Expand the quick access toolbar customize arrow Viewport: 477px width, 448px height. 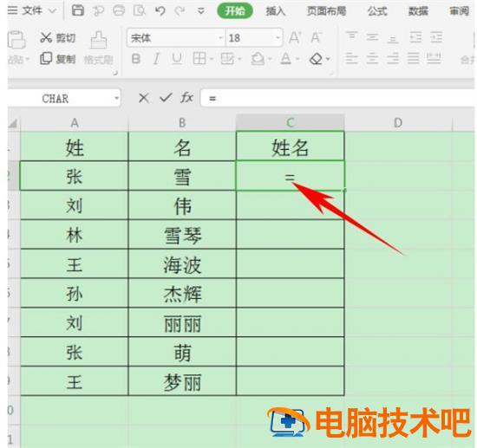click(201, 11)
